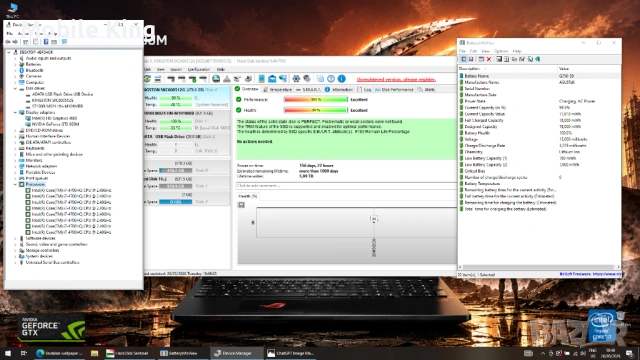The height and width of the screenshot is (360, 640).
Task: Open the Configuration menu in Hard Disk Sentinel
Action: pos(199,69)
